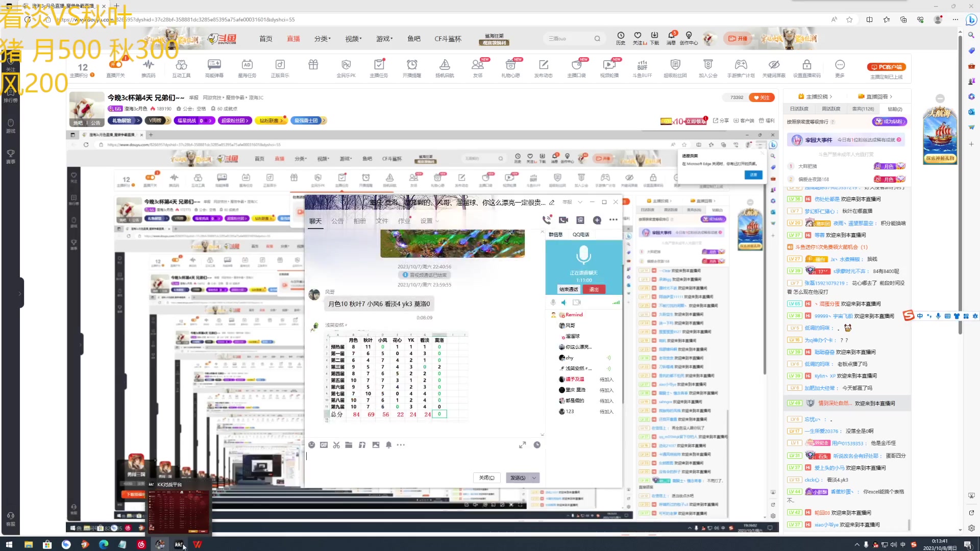The height and width of the screenshot is (551, 980).
Task: Open the 消息 notifications bell
Action: point(671,38)
